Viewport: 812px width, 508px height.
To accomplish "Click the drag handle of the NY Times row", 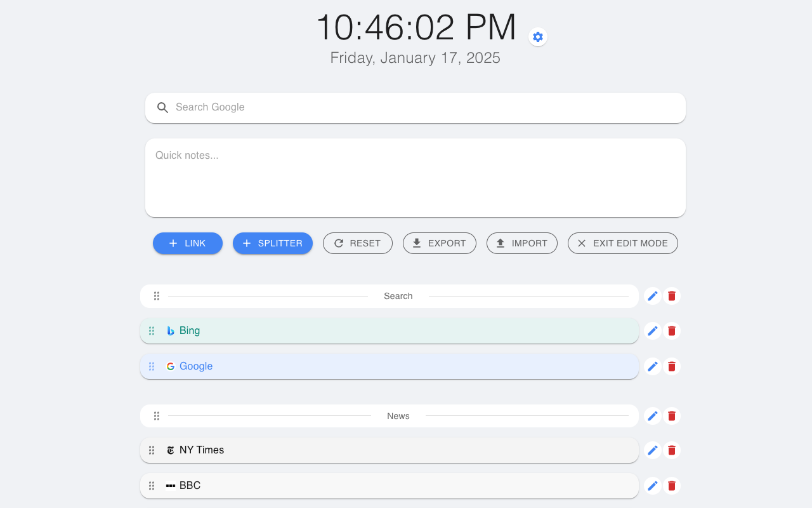I will 152,450.
